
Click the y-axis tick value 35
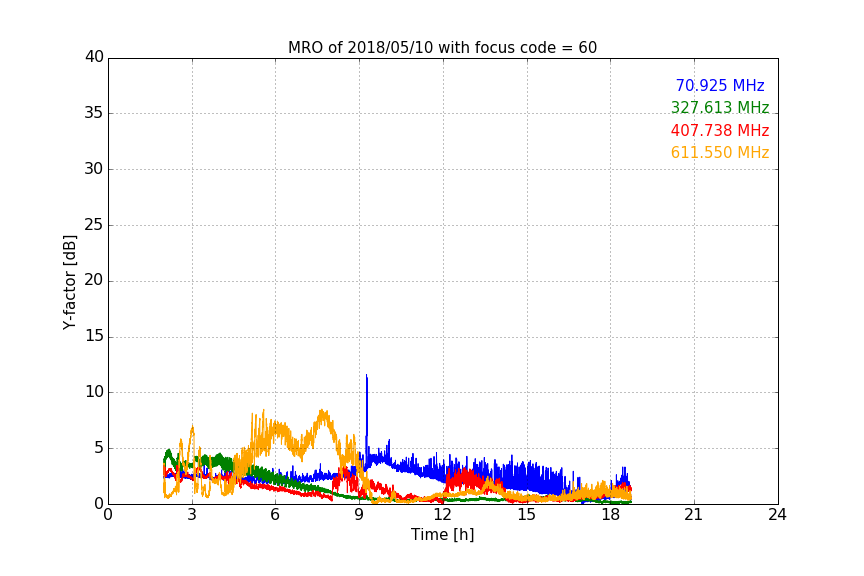click(x=94, y=113)
